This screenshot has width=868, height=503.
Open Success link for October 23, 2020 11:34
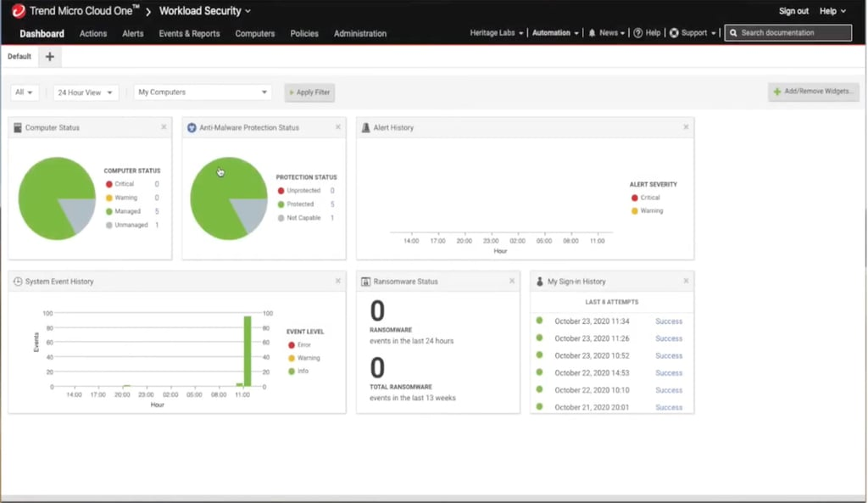click(x=669, y=321)
